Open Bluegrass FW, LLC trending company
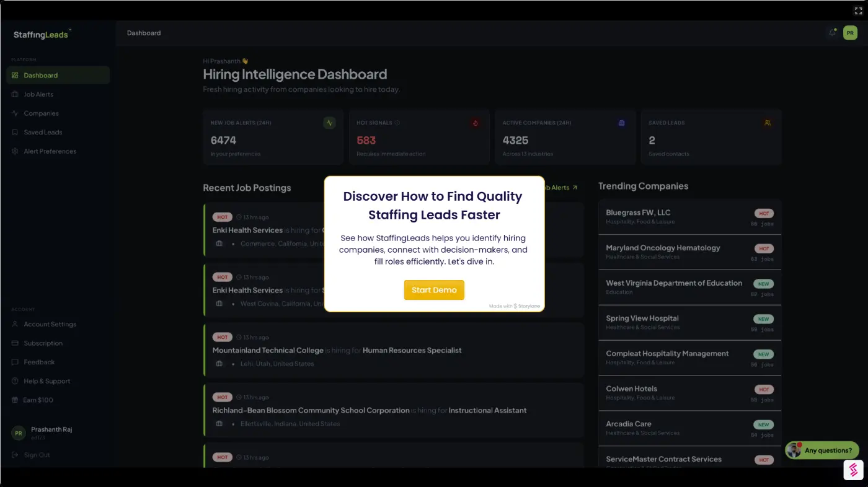Viewport: 868px width, 487px height. coord(689,217)
